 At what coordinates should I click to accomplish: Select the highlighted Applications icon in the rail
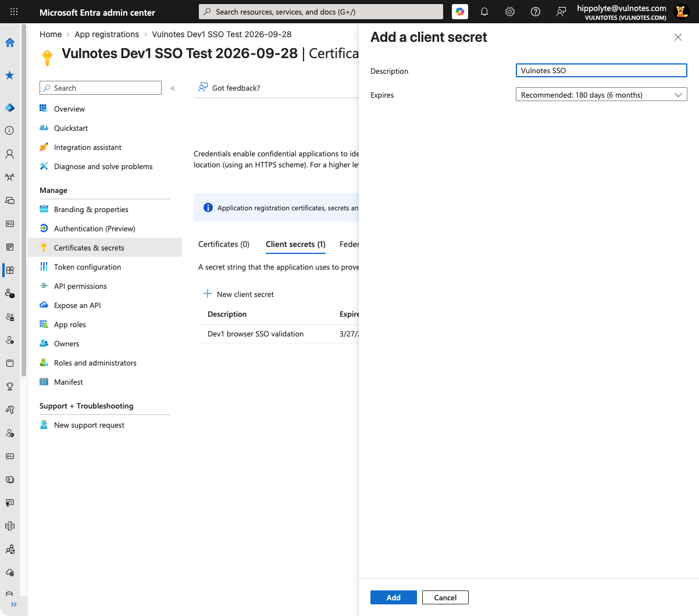pos(10,270)
